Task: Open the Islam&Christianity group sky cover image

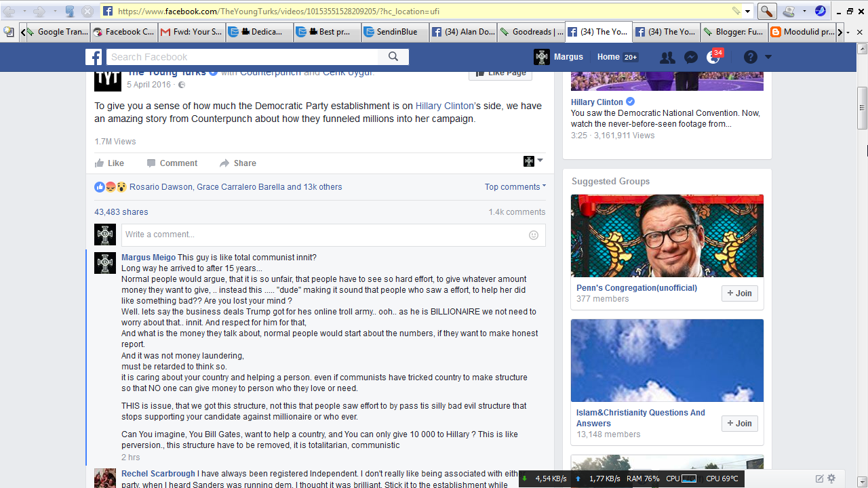Action: (x=667, y=361)
